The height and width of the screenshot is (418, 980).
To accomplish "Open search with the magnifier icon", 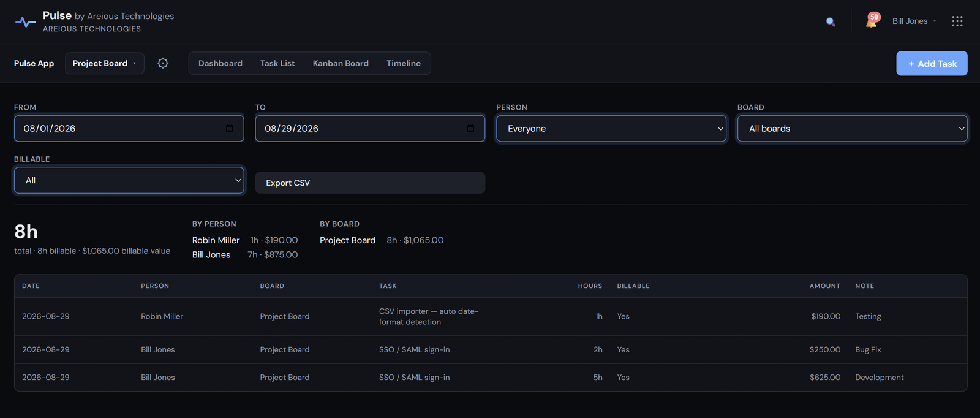I will (831, 21).
